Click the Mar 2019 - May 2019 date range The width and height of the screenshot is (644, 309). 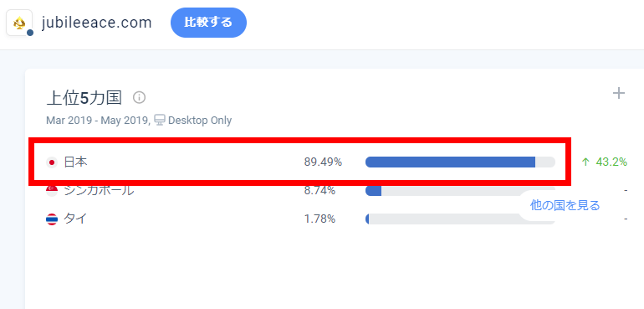[97, 121]
